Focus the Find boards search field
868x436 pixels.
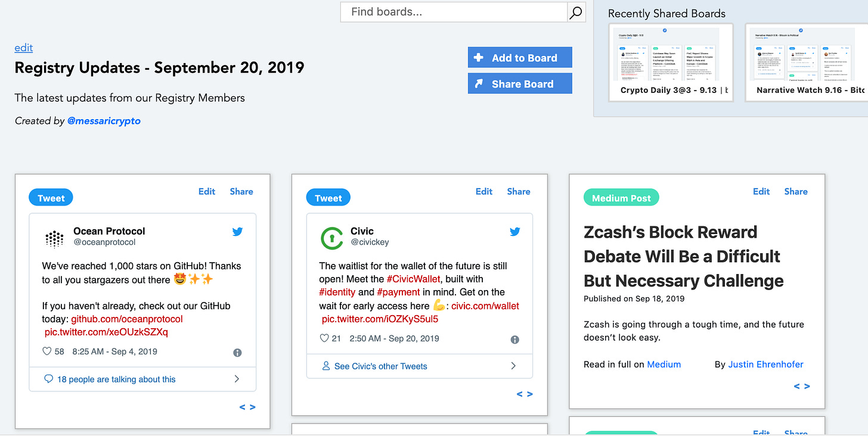[454, 12]
